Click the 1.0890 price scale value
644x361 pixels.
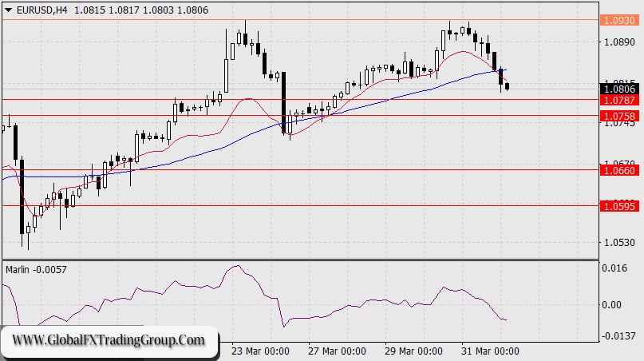pyautogui.click(x=619, y=42)
